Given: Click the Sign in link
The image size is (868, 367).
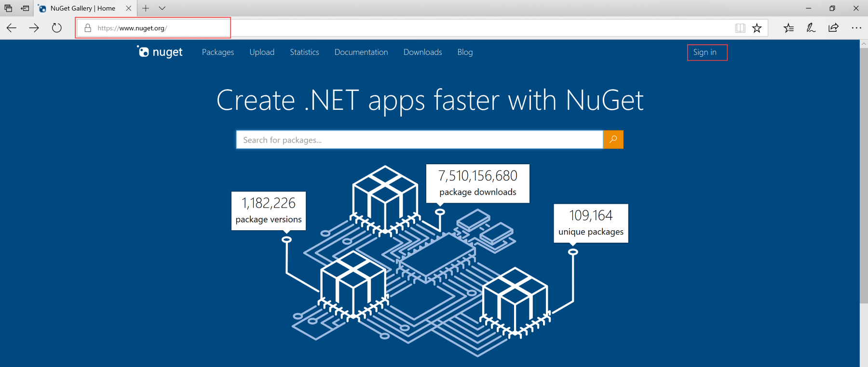Looking at the screenshot, I should click(705, 52).
